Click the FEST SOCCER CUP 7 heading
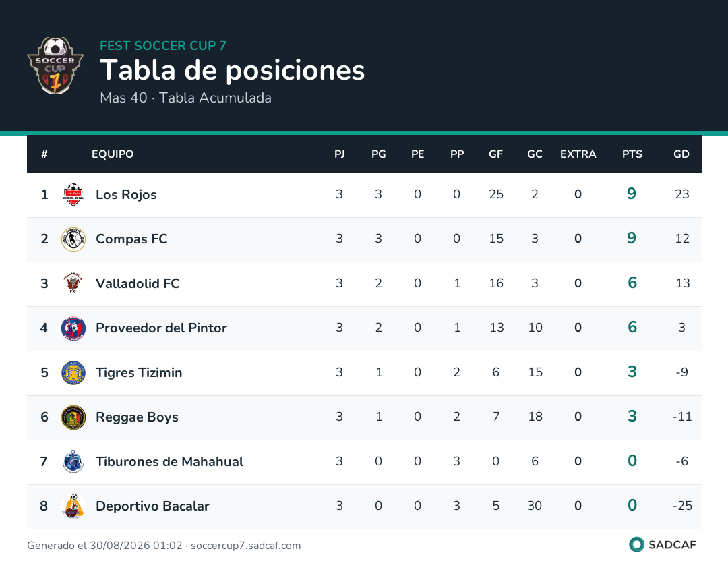 coord(163,45)
